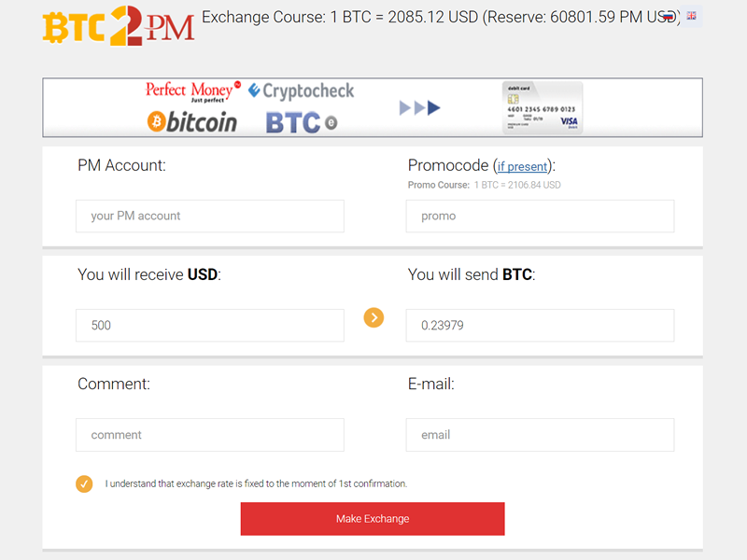This screenshot has width=747, height=560.
Task: Focus the BTC amount field showing 0.23979
Action: click(x=541, y=325)
